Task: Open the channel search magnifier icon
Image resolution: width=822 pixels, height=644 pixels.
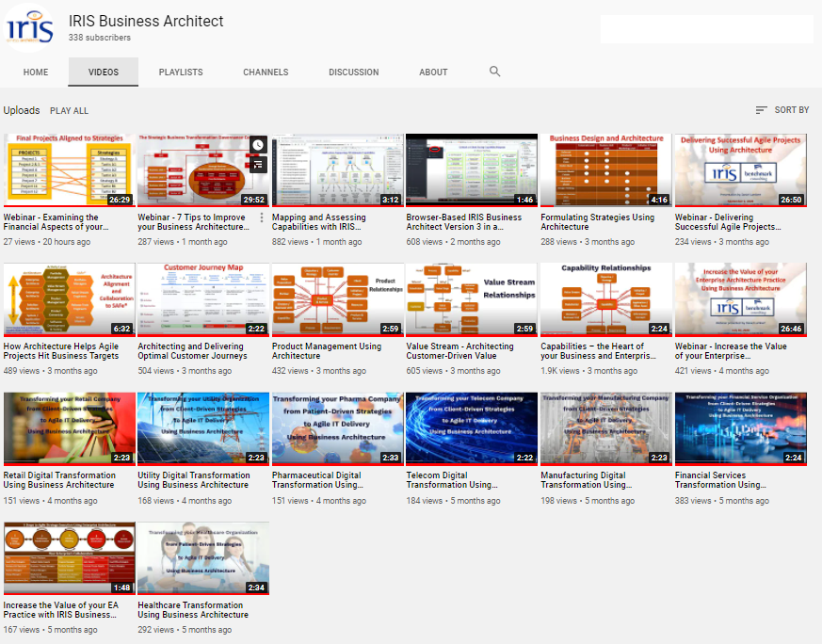Action: [494, 72]
